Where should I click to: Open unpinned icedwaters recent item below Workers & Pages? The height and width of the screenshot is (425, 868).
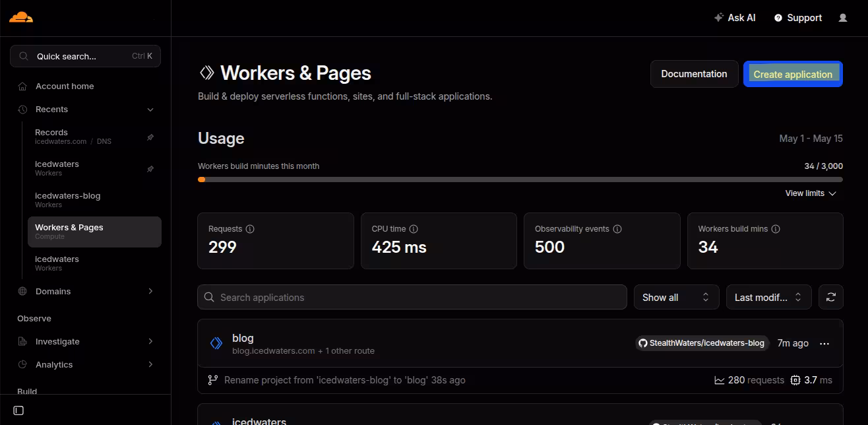click(x=94, y=263)
